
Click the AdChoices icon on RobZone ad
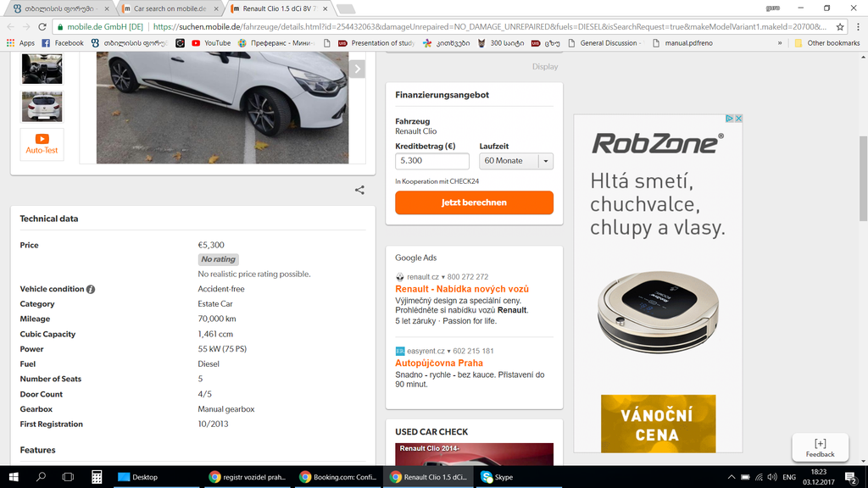pos(730,119)
